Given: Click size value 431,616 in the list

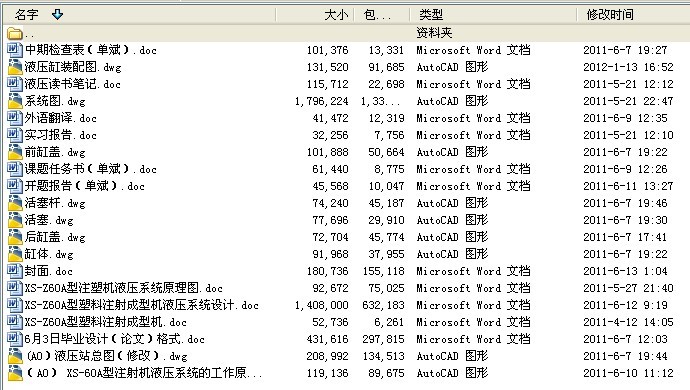Looking at the screenshot, I should (327, 339).
